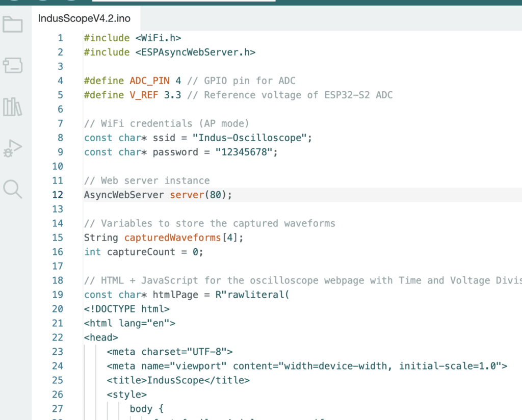Open the Search magnifier in sidebar
This screenshot has width=522, height=420.
coord(13,189)
